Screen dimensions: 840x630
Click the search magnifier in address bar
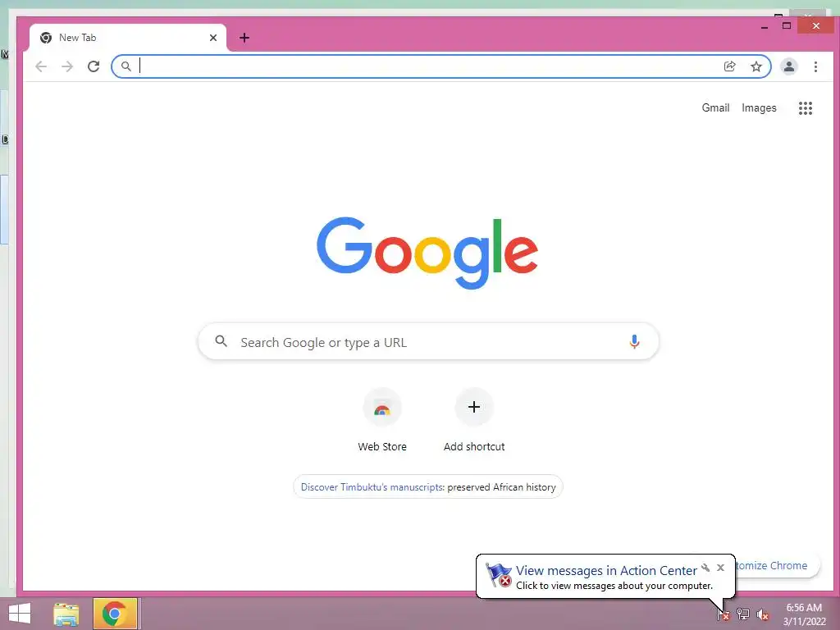[x=126, y=66]
